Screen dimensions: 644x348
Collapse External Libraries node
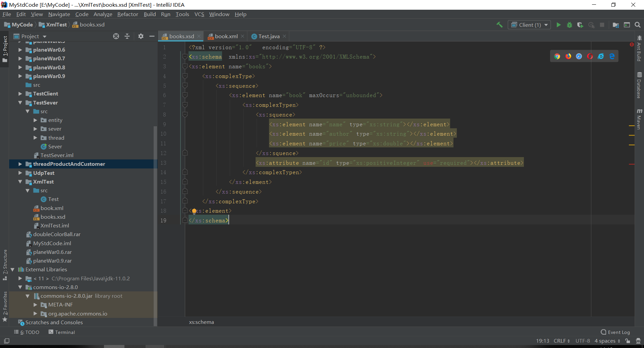[12, 270]
